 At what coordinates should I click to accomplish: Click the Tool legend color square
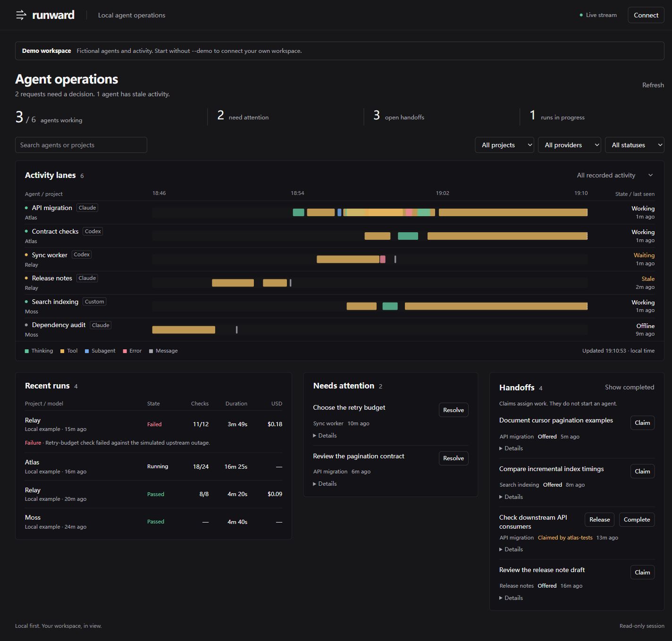click(x=62, y=351)
